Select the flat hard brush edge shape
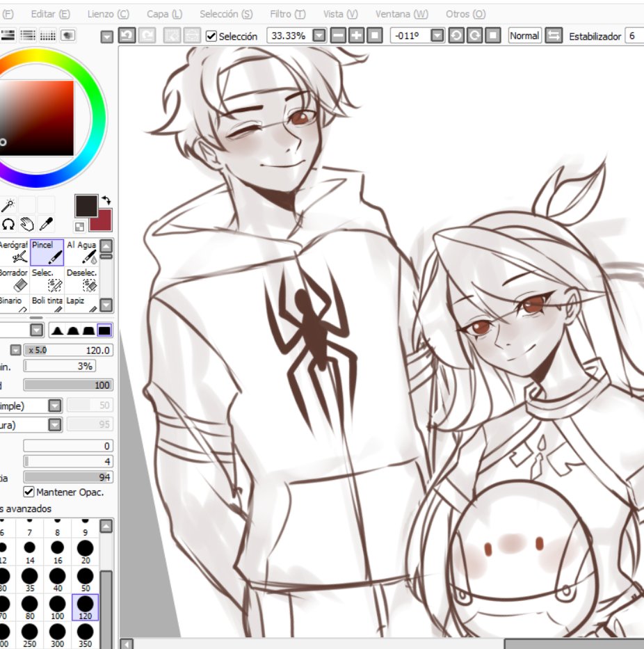644x649 pixels. click(104, 330)
